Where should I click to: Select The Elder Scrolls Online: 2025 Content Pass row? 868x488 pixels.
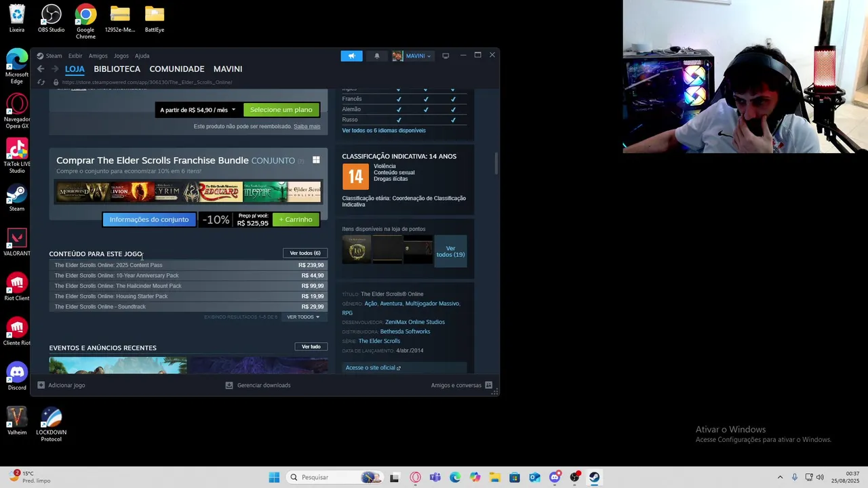189,266
